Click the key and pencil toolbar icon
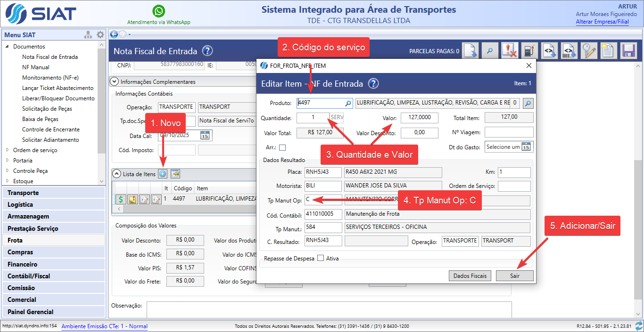Screen dimensions: 644x332 pyautogui.click(x=588, y=51)
